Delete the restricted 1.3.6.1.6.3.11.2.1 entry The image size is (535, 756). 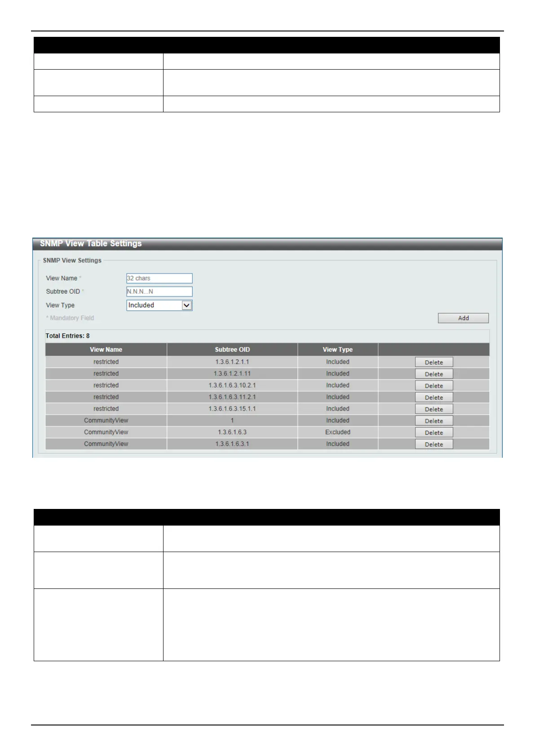[x=434, y=397]
